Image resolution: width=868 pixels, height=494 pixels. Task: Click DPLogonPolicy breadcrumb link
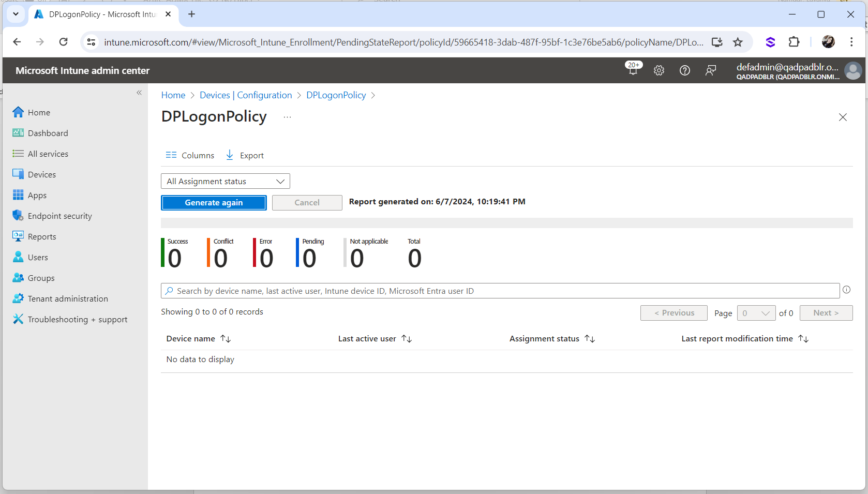tap(336, 95)
